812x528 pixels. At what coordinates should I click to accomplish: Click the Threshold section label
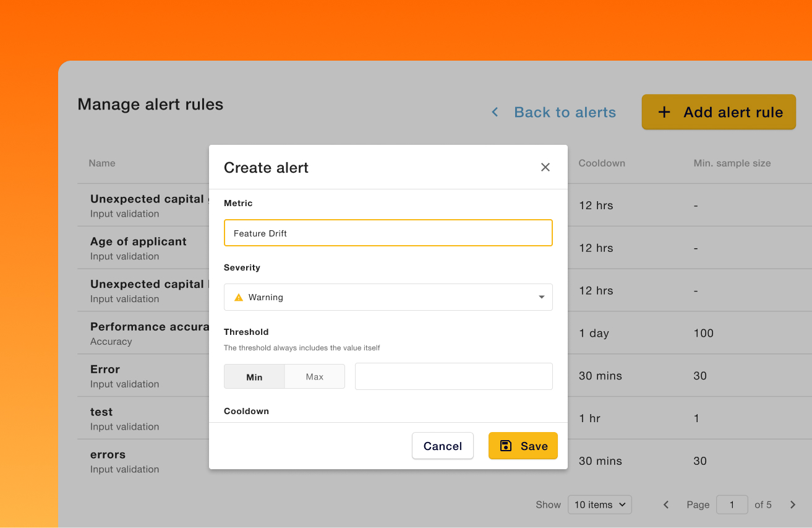(x=246, y=332)
